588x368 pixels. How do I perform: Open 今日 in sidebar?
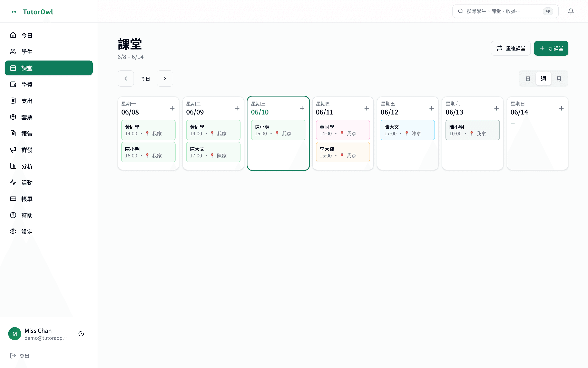[49, 35]
